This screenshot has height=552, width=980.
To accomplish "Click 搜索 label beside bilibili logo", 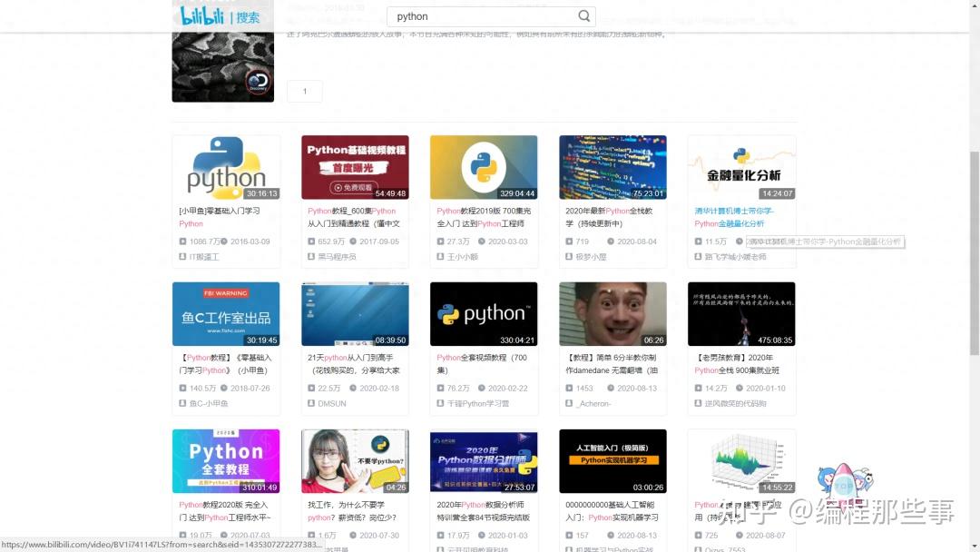I will point(248,17).
